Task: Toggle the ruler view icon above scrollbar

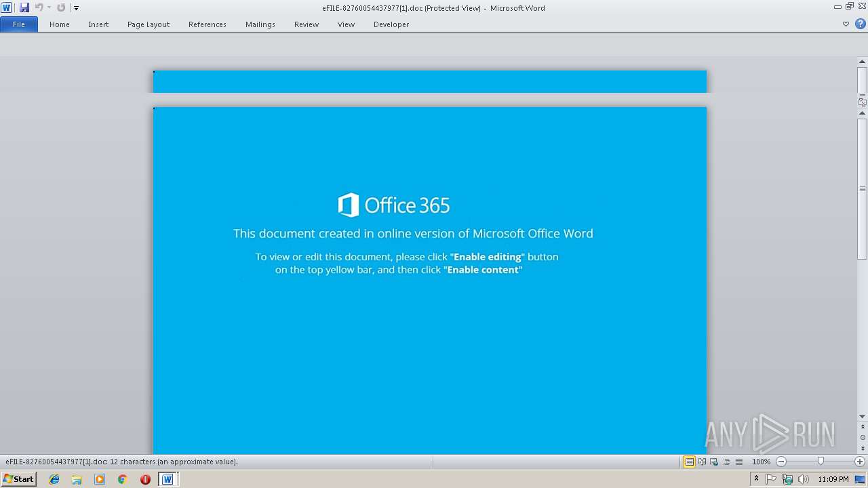Action: point(863,102)
